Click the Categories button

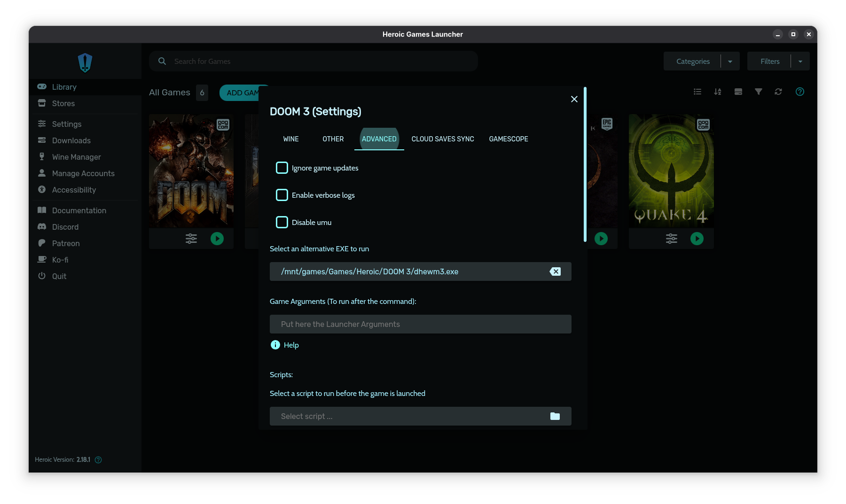(692, 61)
